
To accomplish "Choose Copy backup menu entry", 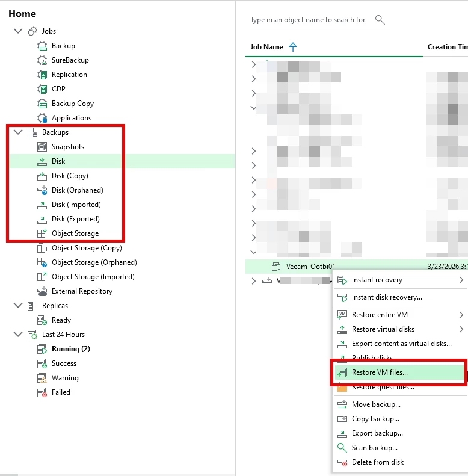I will point(400,419).
